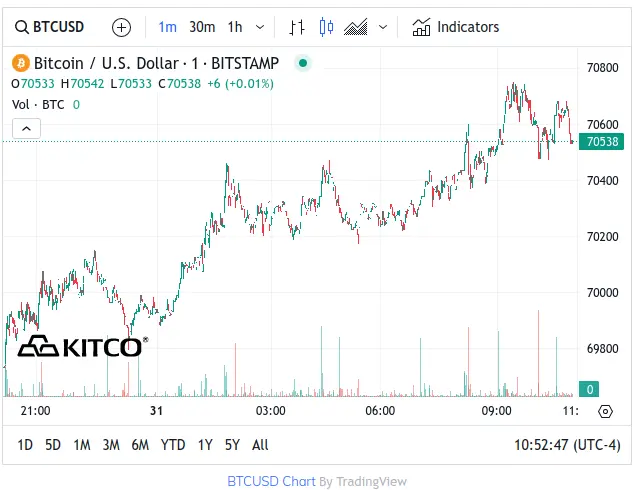Click the 21:00 time axis label

(x=35, y=411)
